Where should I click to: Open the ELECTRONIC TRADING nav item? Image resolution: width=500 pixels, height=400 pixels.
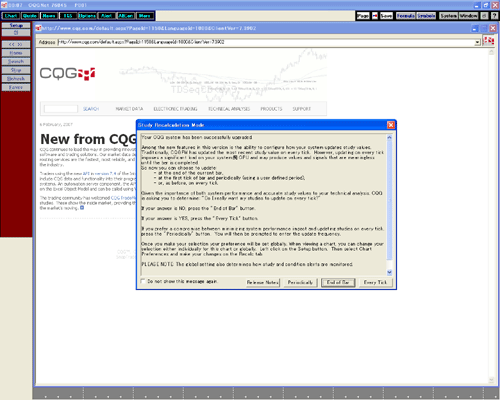pyautogui.click(x=175, y=109)
